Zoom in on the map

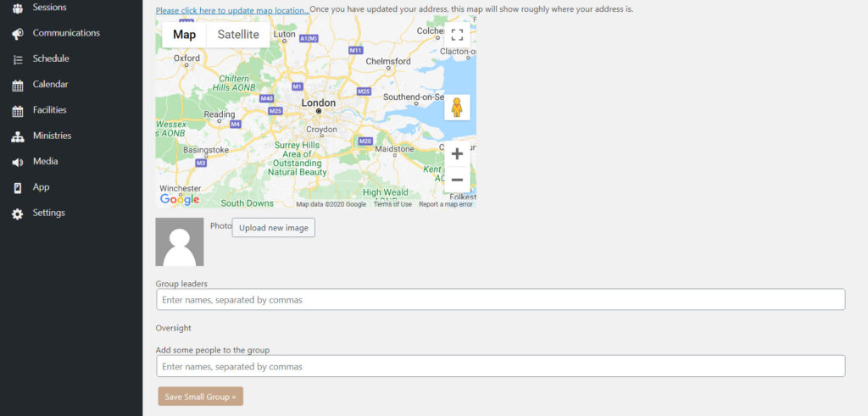click(457, 154)
